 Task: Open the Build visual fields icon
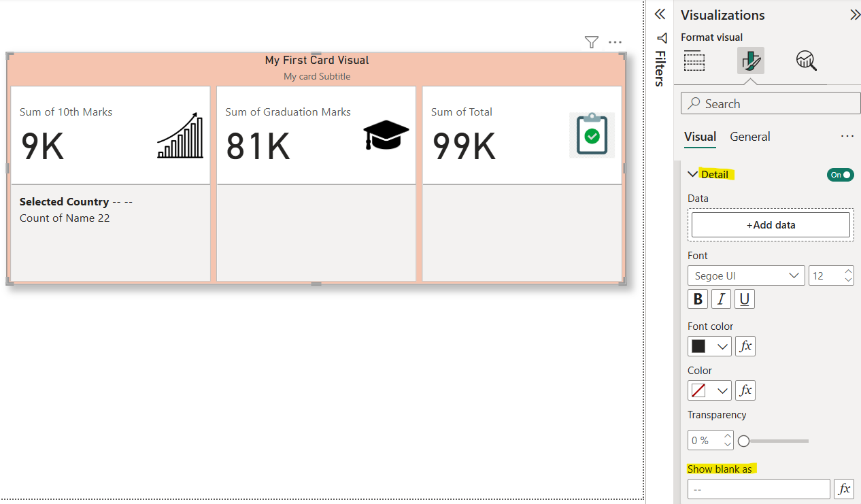click(x=694, y=61)
